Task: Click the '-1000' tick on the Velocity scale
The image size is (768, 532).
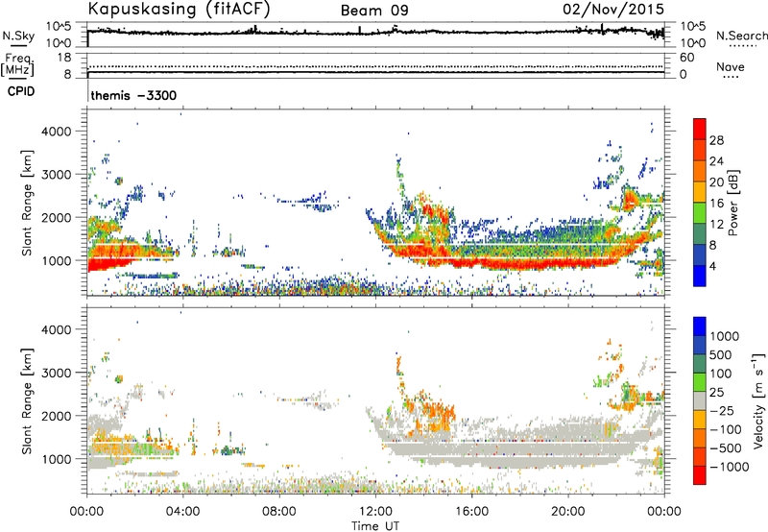Action: pyautogui.click(x=729, y=467)
